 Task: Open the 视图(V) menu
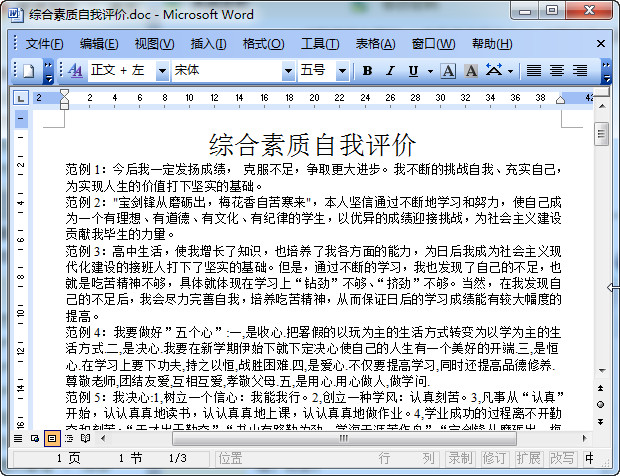(x=154, y=43)
